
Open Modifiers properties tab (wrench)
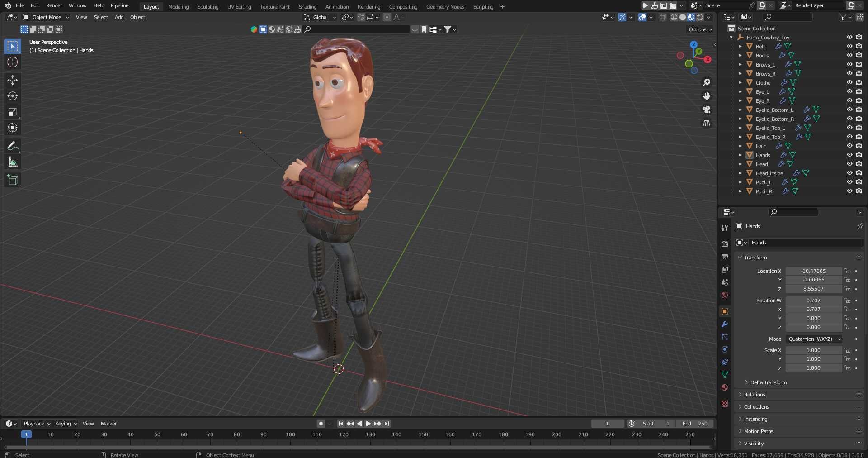[x=725, y=324]
